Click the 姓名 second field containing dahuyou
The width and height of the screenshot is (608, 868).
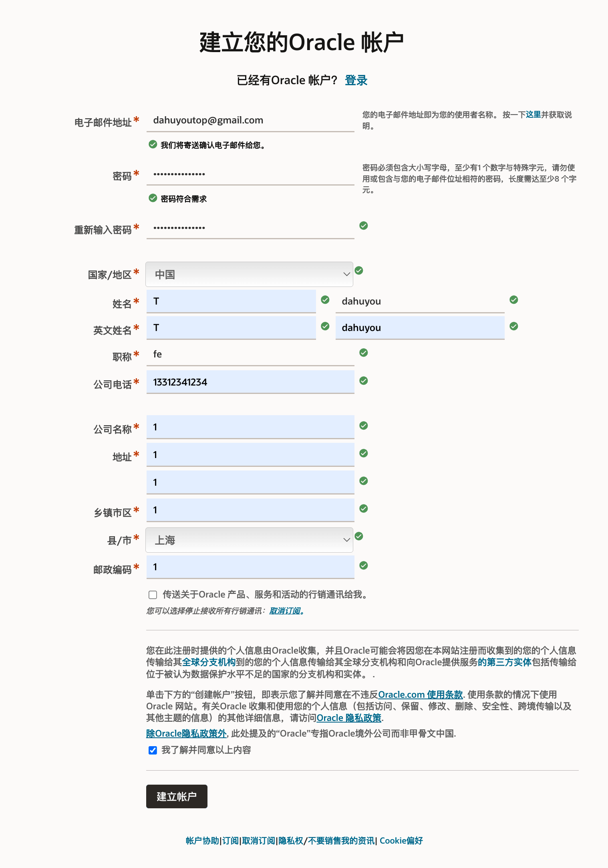[x=420, y=301]
